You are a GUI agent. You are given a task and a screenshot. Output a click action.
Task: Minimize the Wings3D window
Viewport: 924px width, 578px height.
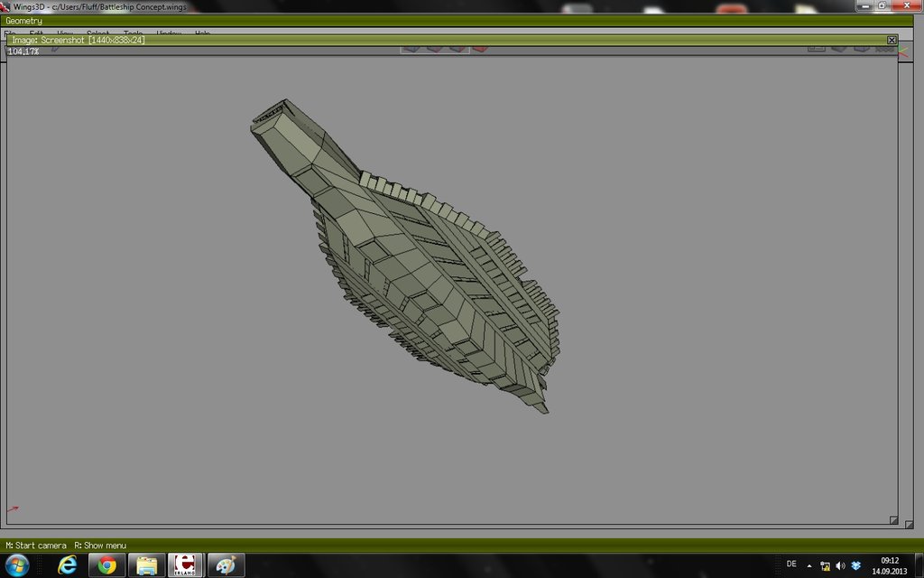tap(864, 6)
